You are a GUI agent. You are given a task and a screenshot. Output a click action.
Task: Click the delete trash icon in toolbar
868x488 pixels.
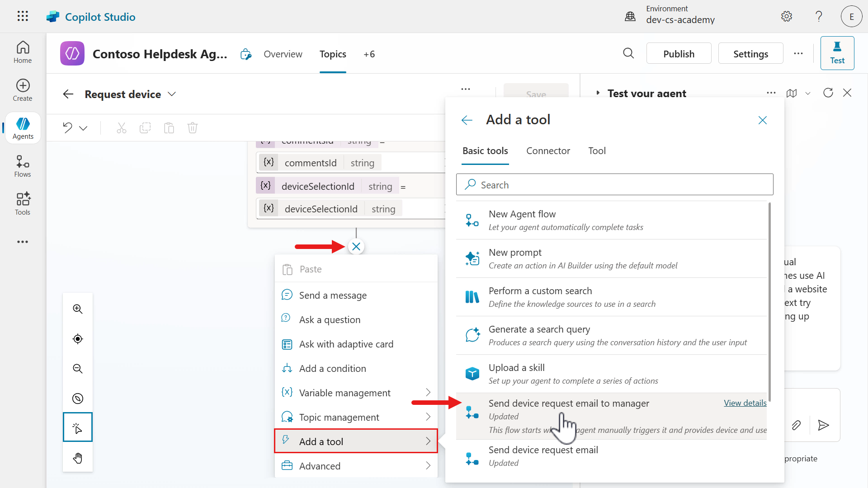pos(193,128)
